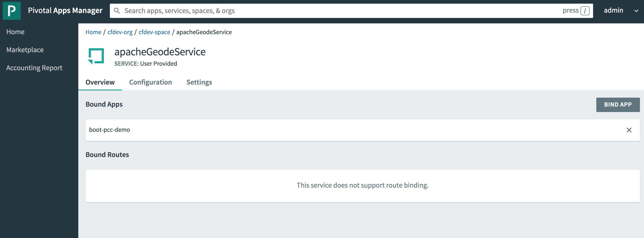Click the Pivotal P logo
Screen dimensions: 644x238
tap(11, 11)
